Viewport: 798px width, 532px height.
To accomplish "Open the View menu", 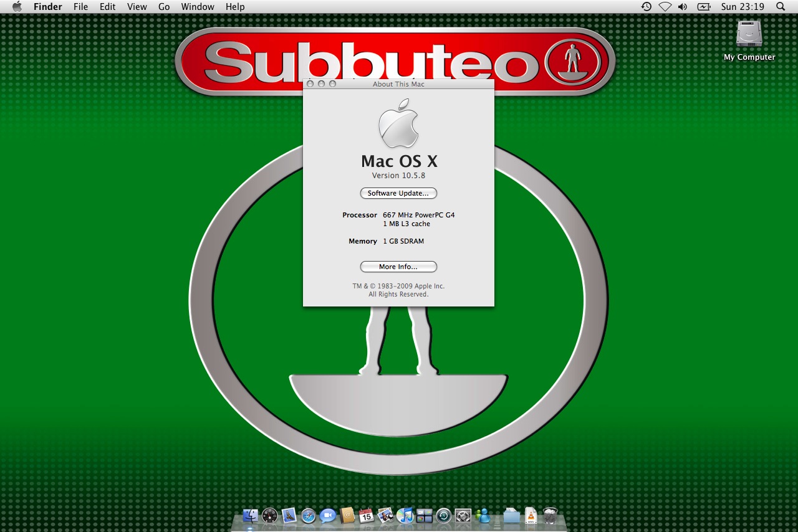I will pyautogui.click(x=137, y=7).
